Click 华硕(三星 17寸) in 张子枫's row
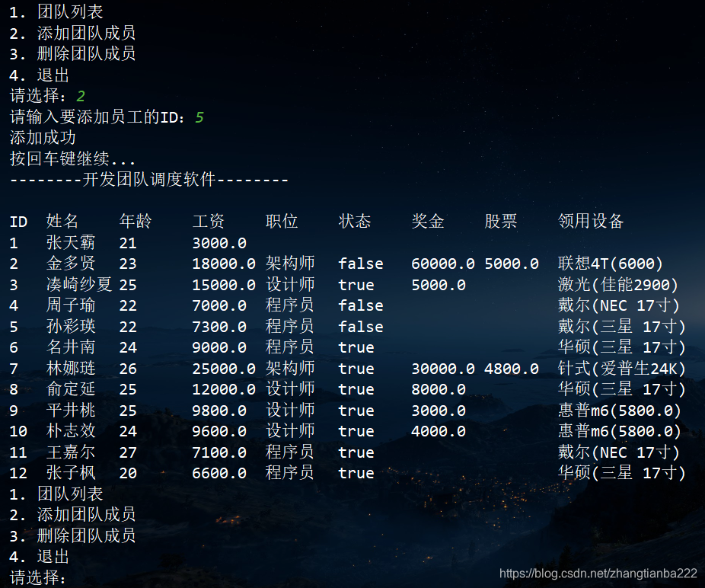Viewport: 705px width, 588px height. pyautogui.click(x=622, y=473)
